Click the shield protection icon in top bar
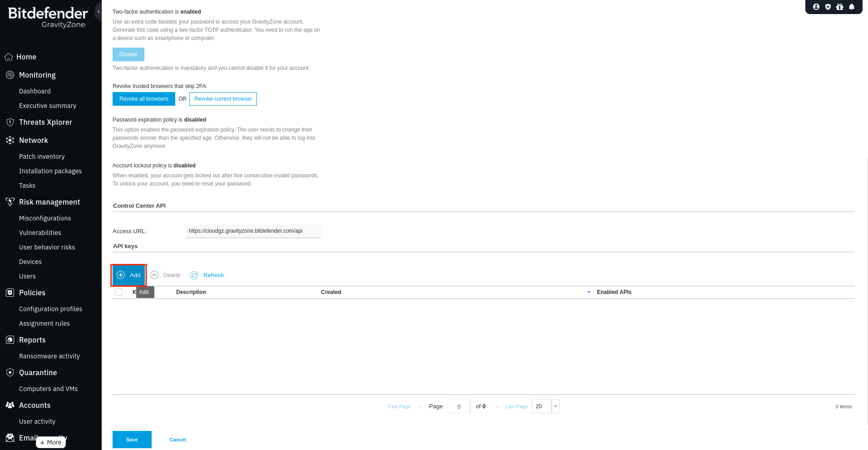868x450 pixels. (x=828, y=7)
